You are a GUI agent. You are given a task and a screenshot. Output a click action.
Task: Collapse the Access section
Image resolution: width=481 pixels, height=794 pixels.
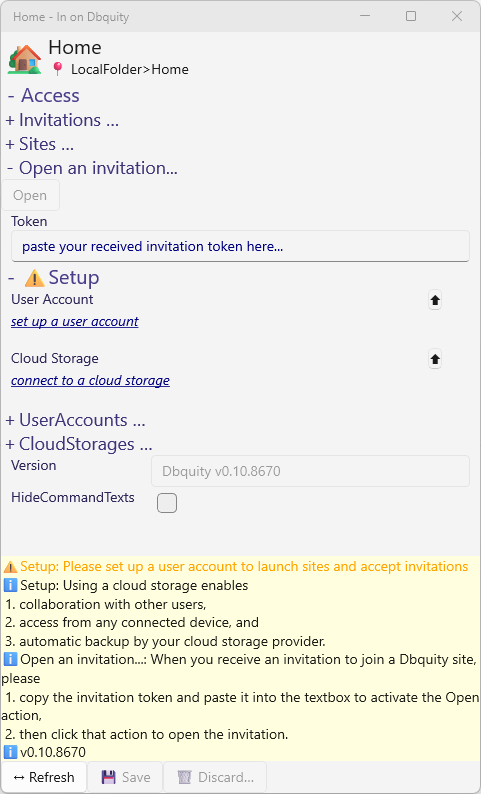tap(44, 96)
